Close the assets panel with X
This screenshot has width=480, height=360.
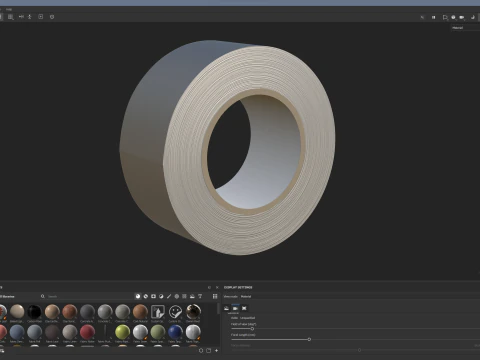point(217,287)
